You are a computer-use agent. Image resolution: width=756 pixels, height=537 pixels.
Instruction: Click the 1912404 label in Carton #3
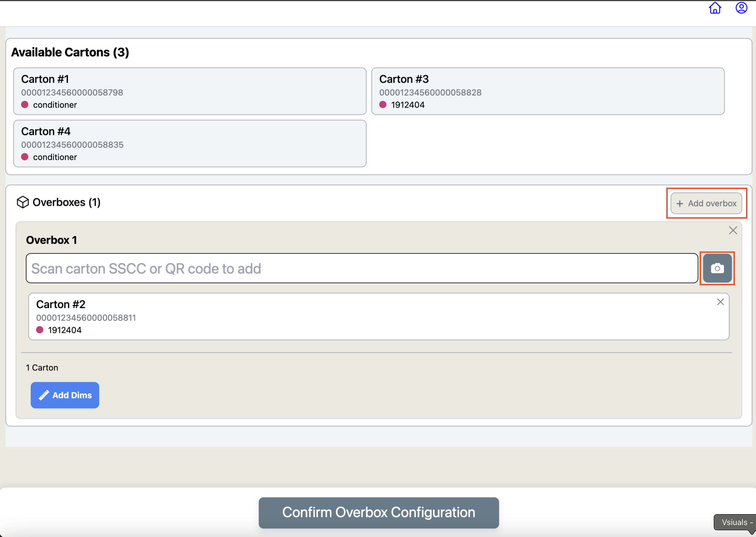[408, 105]
